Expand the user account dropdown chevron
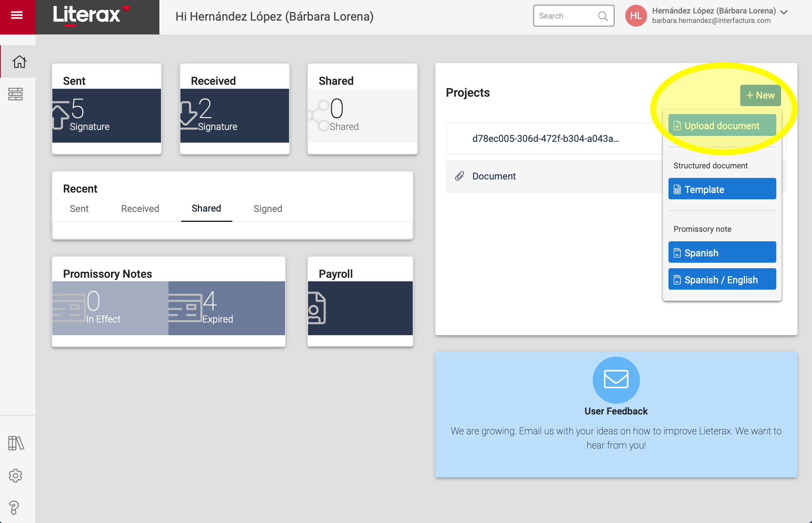 click(x=784, y=12)
